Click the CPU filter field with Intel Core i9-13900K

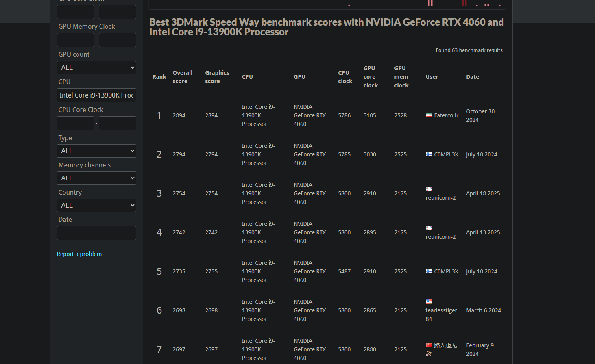(x=96, y=95)
